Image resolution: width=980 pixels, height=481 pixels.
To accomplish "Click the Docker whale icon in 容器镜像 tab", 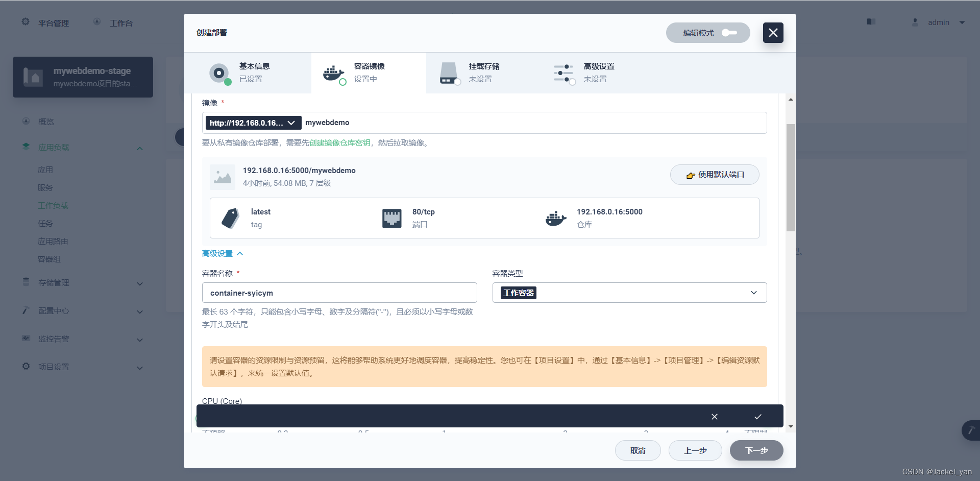I will [x=334, y=74].
